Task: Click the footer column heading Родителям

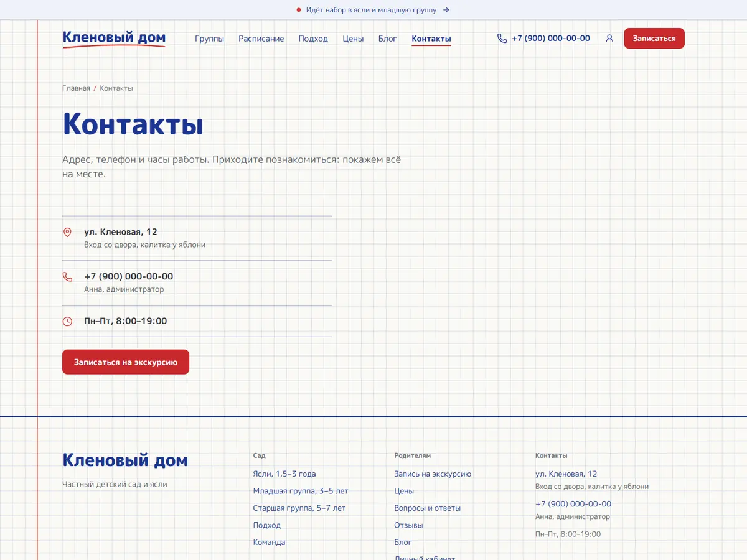Action: [x=412, y=456]
